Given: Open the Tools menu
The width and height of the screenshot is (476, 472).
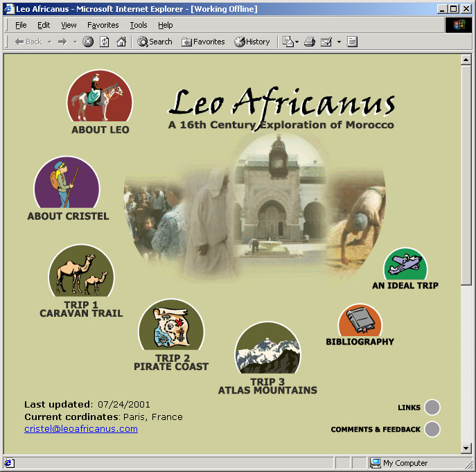Looking at the screenshot, I should click(139, 25).
